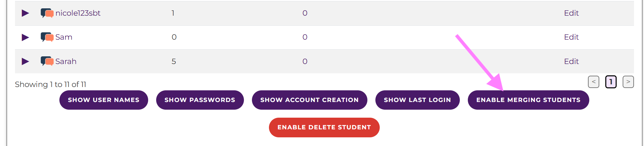Edit the Sarah student record

(571, 61)
